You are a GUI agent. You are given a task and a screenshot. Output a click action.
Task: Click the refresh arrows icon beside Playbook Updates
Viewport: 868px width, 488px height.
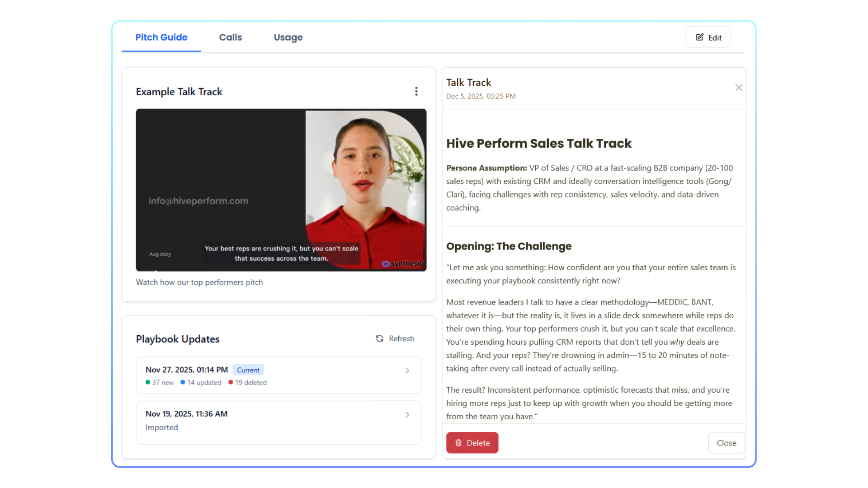[x=379, y=338]
